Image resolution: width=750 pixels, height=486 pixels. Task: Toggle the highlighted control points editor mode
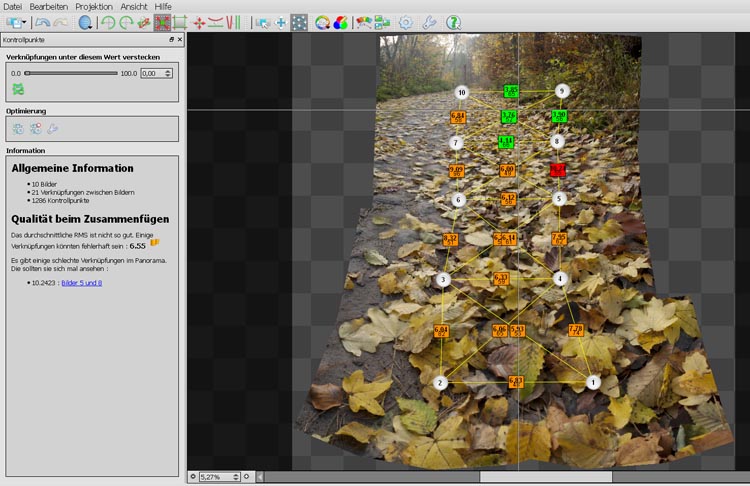tap(298, 21)
